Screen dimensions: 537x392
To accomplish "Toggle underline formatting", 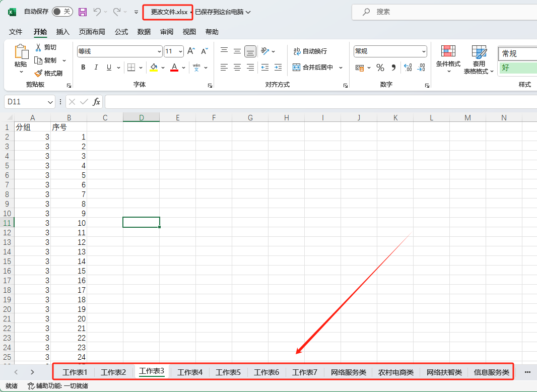I will point(108,67).
